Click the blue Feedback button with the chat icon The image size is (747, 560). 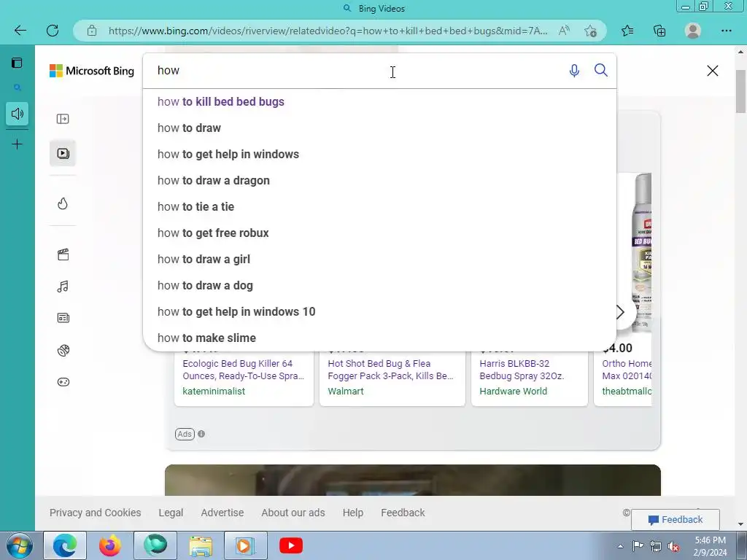click(x=675, y=519)
